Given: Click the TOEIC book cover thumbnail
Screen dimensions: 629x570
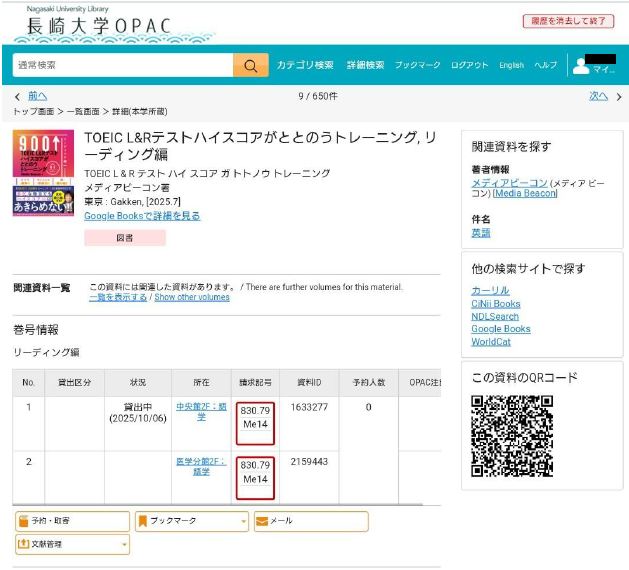Looking at the screenshot, I should point(43,173).
